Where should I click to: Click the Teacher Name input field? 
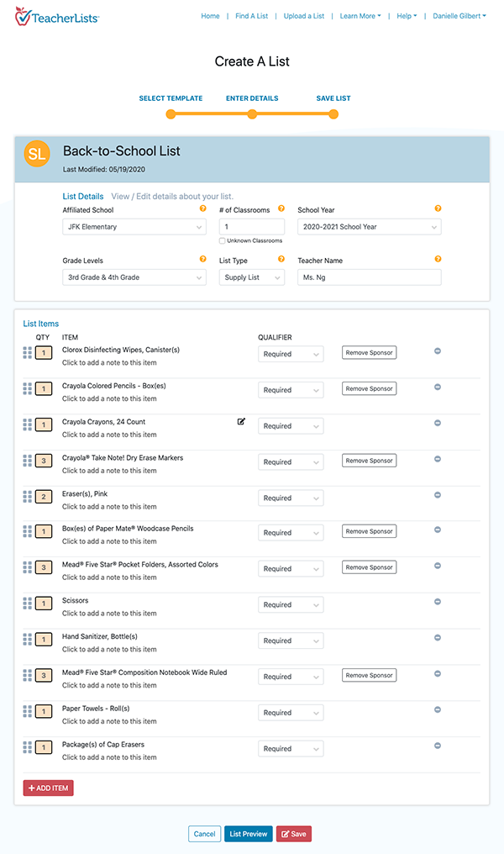370,277
